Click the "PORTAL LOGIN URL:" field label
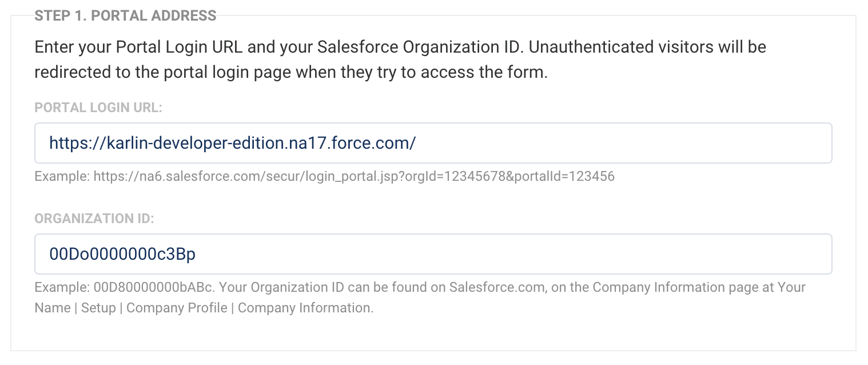The image size is (868, 365). point(98,108)
